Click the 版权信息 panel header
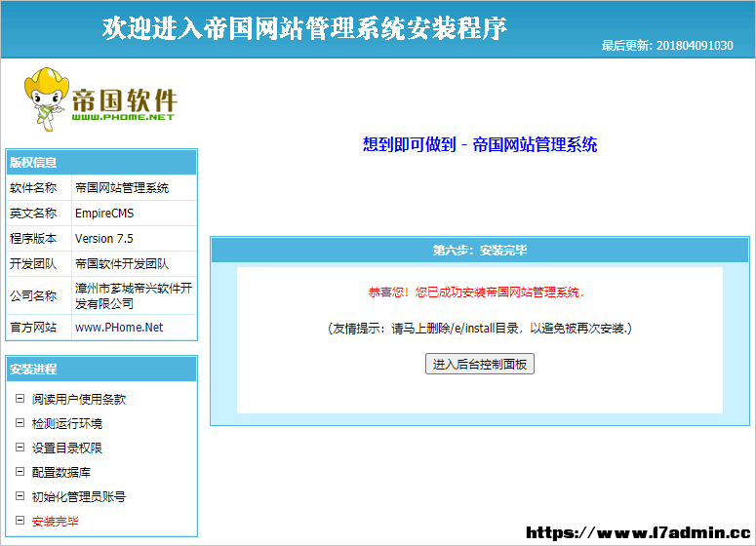This screenshot has height=546, width=756. click(x=101, y=163)
